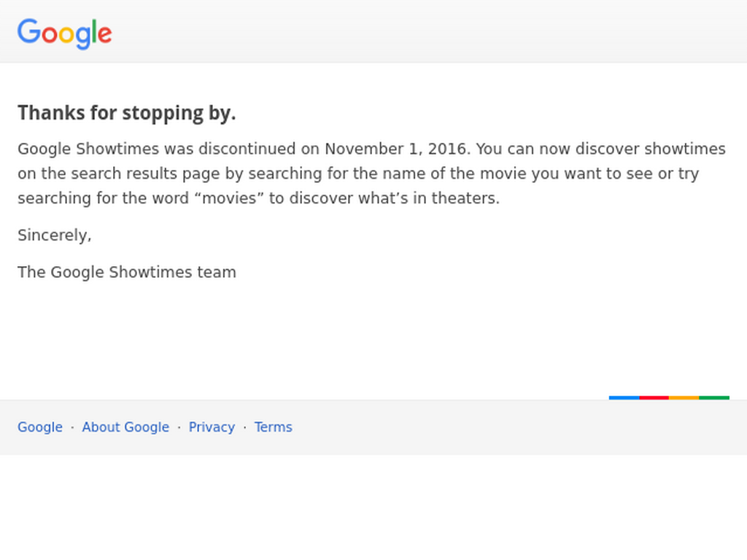Click 'The Google Showtimes team' signature

[x=127, y=273]
